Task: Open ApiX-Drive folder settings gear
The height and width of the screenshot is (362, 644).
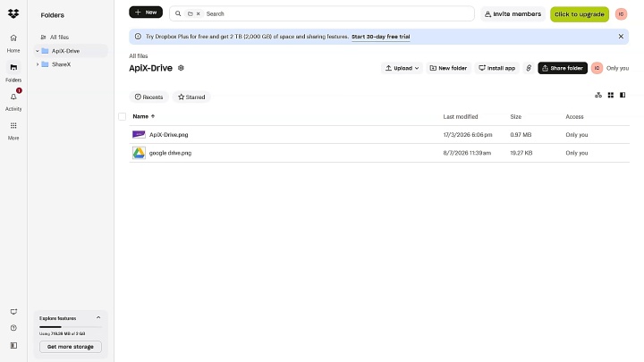Action: tap(181, 68)
